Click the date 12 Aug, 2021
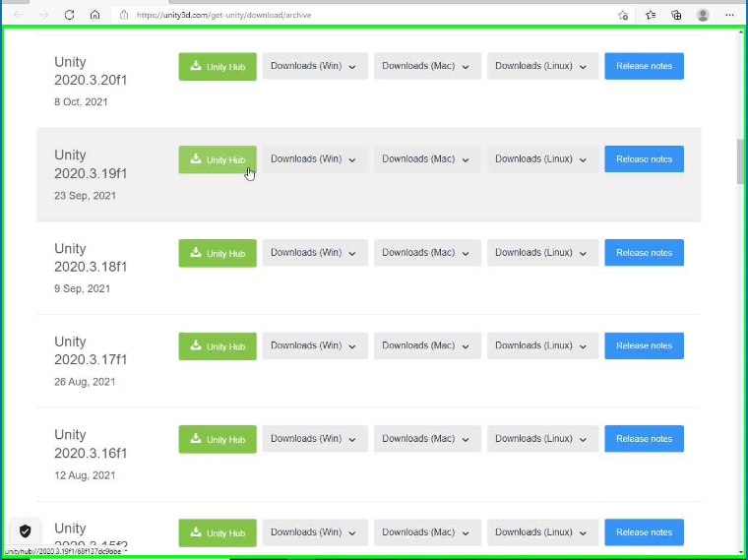Viewport: 748px width, 560px height. [x=85, y=475]
